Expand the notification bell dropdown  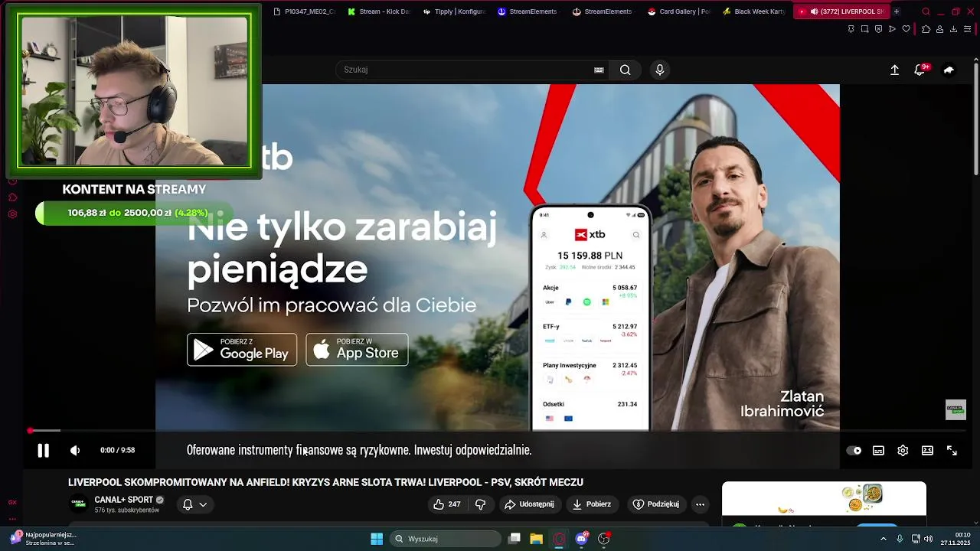pos(194,504)
